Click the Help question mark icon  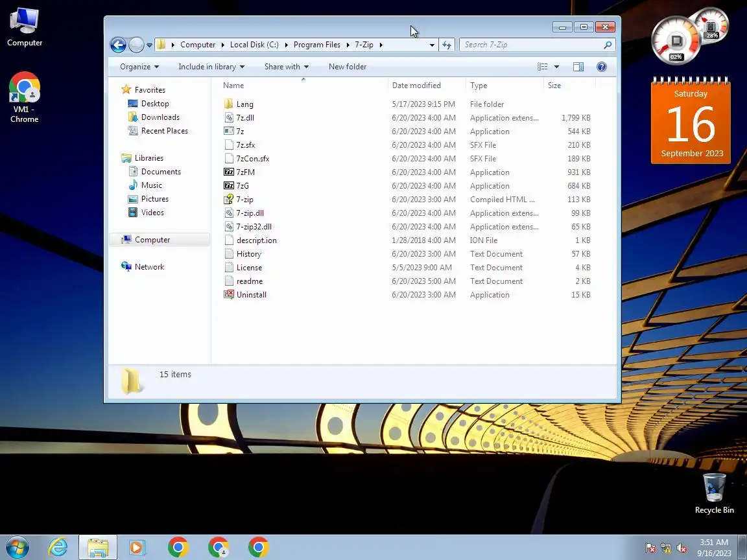coord(602,67)
